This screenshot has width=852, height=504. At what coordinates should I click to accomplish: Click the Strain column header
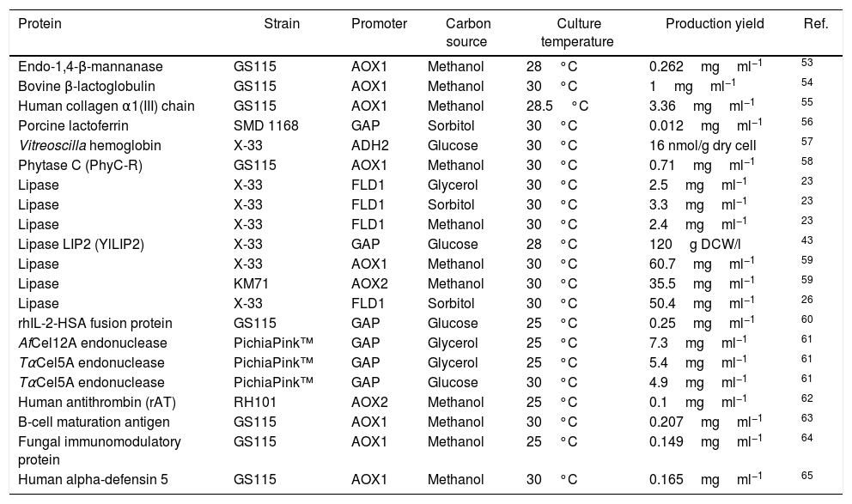tap(282, 24)
